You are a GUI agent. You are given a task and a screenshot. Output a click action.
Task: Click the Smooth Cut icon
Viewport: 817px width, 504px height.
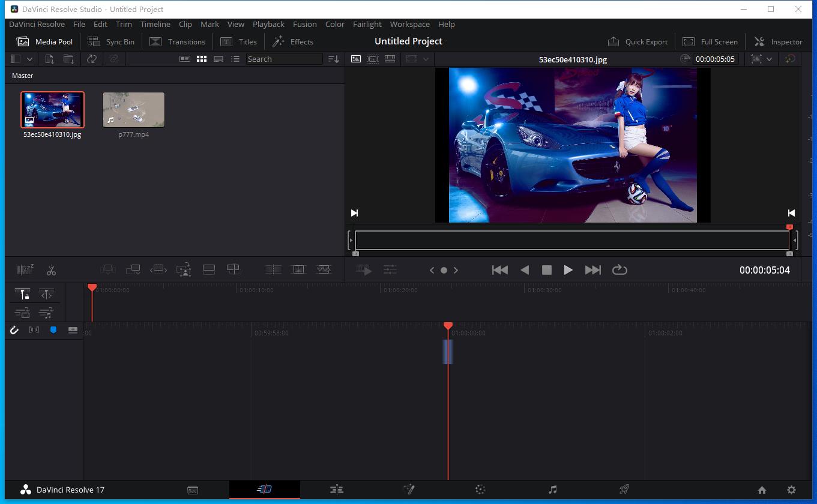[324, 270]
